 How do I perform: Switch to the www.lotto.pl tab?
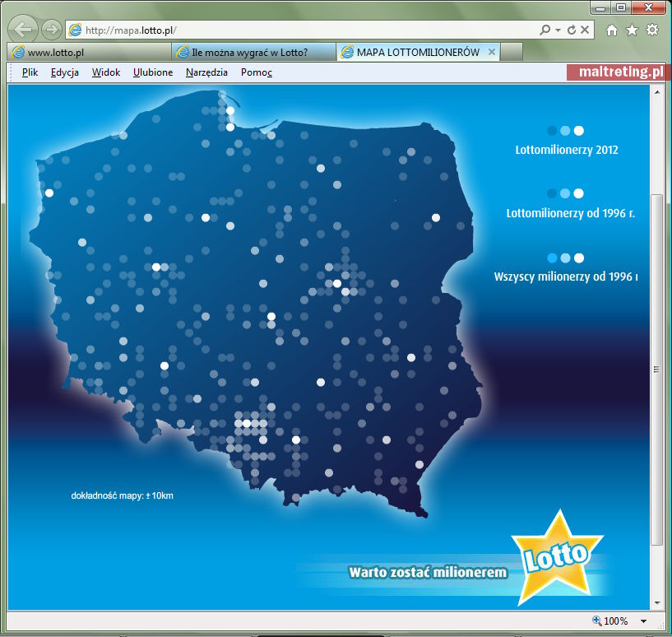click(89, 53)
